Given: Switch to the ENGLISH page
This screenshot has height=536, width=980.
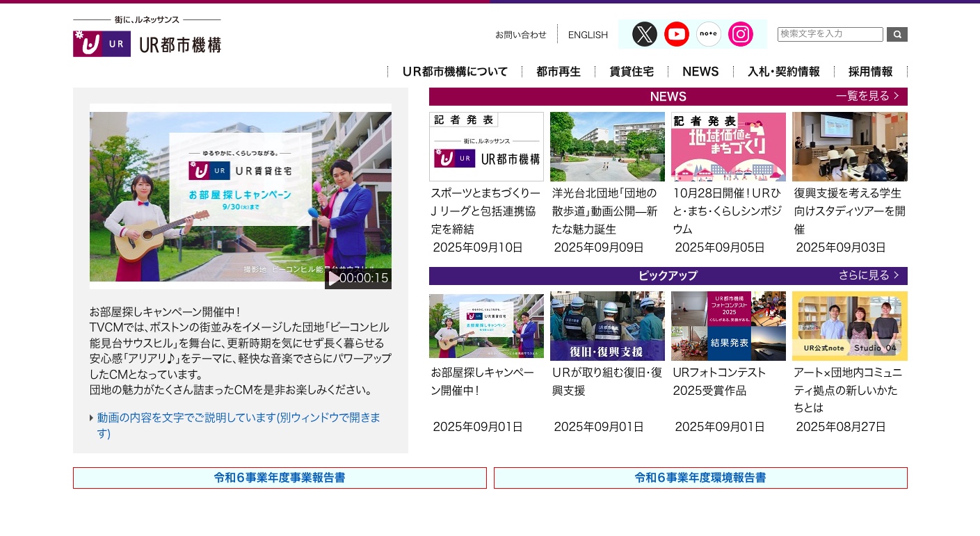Looking at the screenshot, I should coord(588,35).
